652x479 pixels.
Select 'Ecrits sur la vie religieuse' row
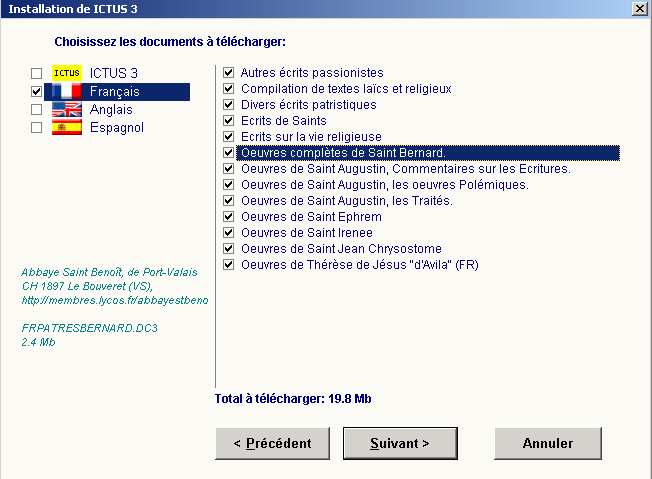tap(311, 137)
